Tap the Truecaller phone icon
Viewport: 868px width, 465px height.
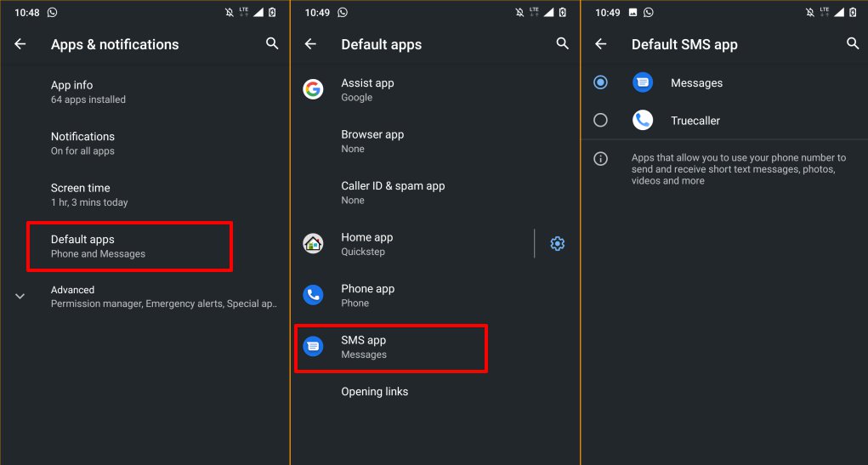[643, 121]
